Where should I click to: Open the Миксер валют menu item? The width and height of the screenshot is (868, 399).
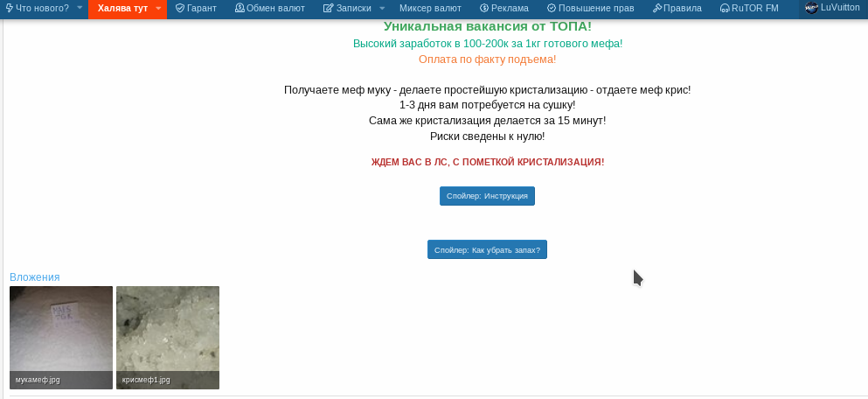430,9
